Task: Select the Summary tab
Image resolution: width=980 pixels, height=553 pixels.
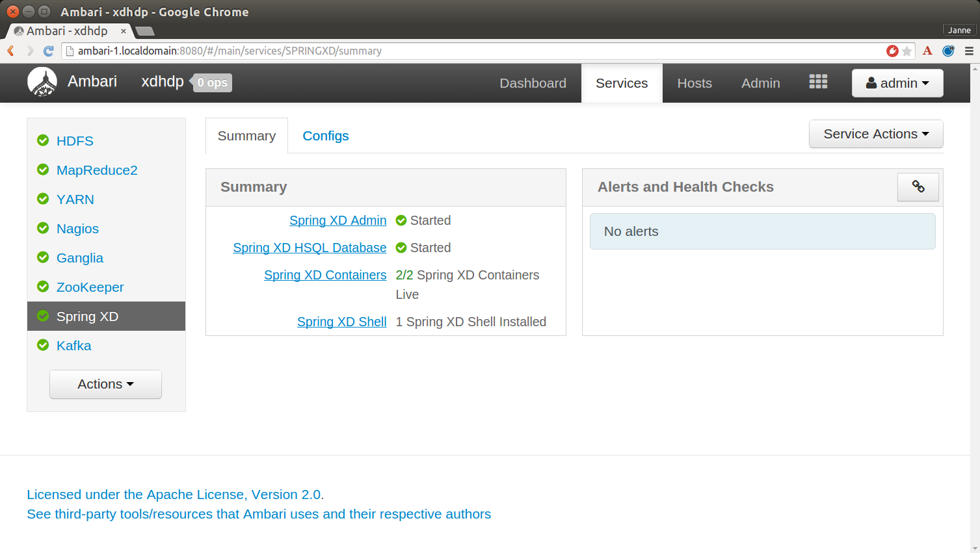Action: [246, 136]
